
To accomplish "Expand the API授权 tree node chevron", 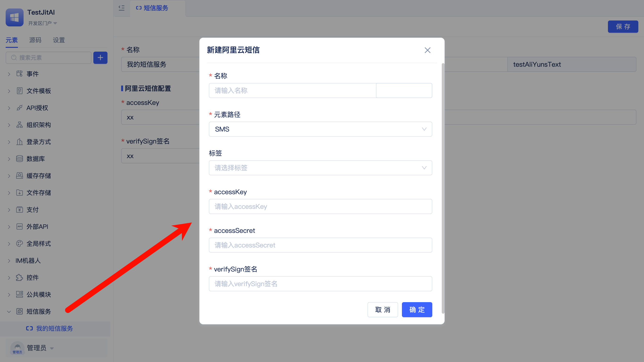I will (9, 108).
